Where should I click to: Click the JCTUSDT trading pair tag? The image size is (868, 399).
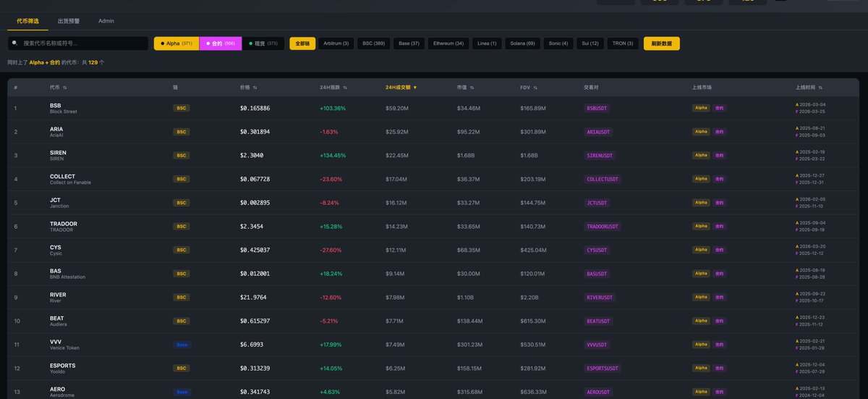[x=597, y=203]
